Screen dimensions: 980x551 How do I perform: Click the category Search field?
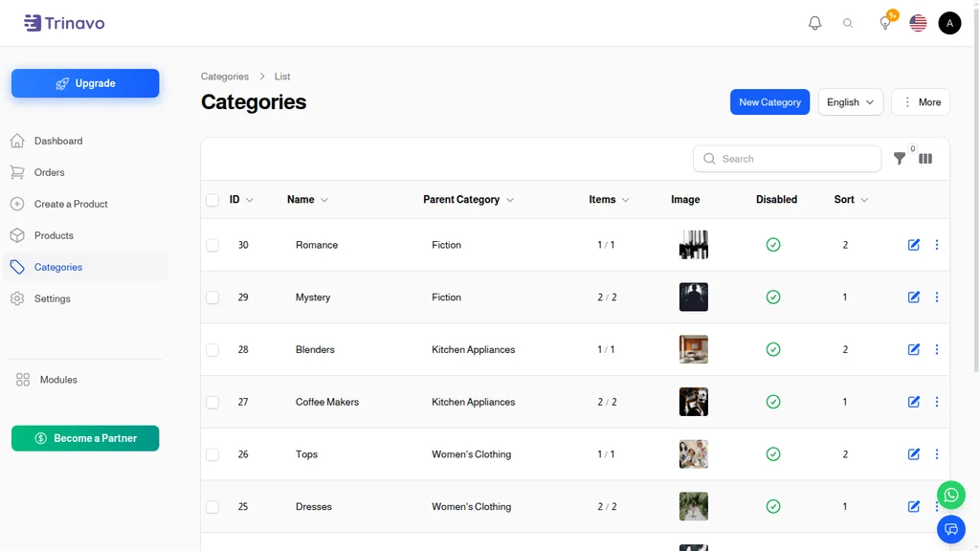pyautogui.click(x=787, y=159)
